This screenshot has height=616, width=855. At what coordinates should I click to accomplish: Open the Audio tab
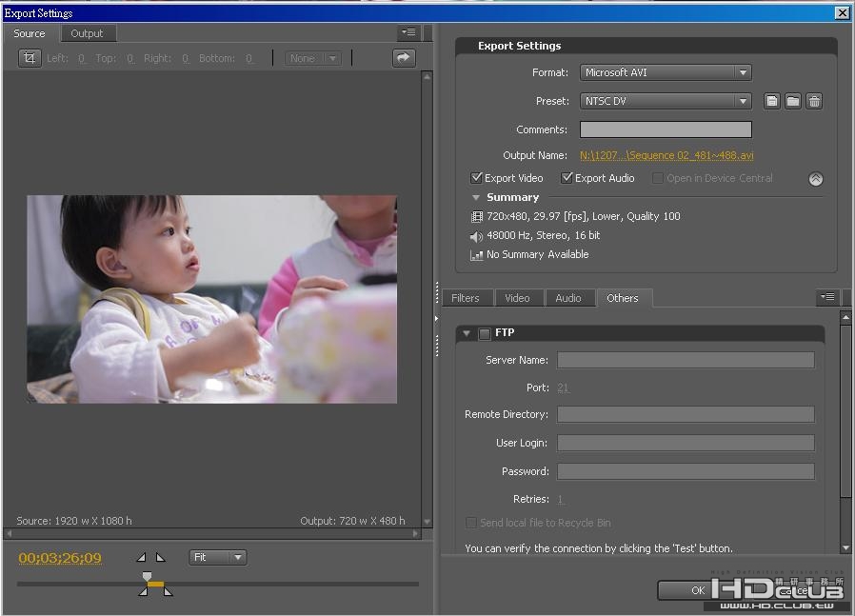568,298
